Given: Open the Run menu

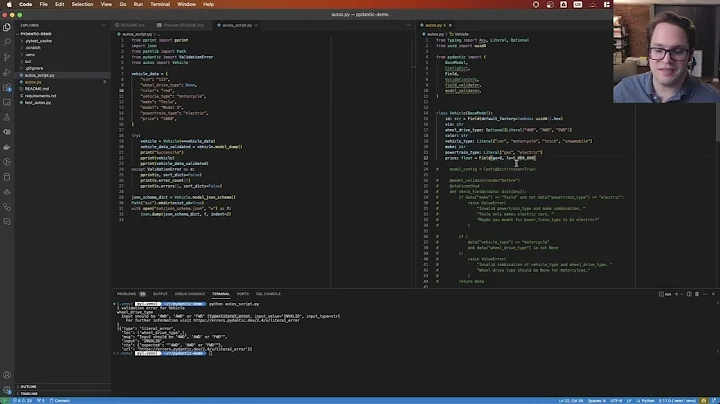Looking at the screenshot, I should pyautogui.click(x=138, y=4).
